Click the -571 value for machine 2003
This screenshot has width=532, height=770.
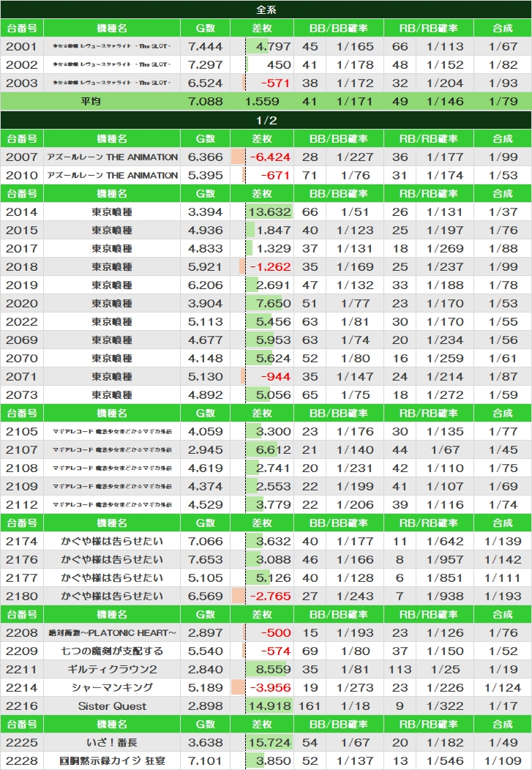pyautogui.click(x=275, y=83)
